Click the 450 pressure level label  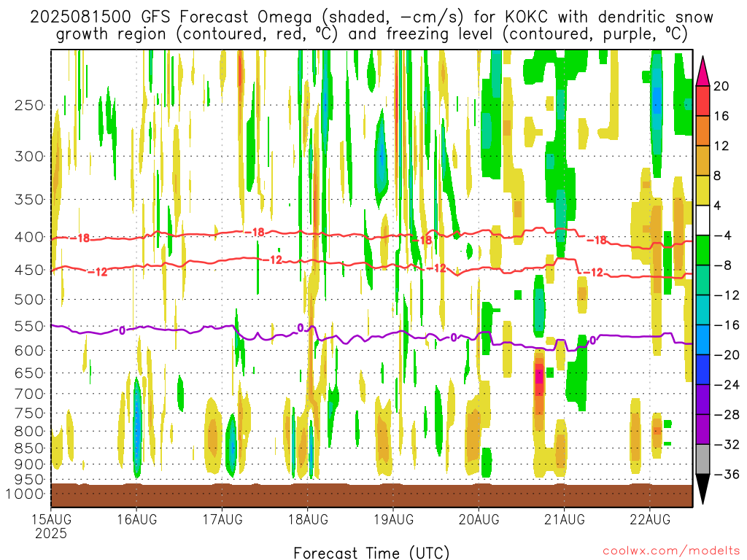(29, 270)
